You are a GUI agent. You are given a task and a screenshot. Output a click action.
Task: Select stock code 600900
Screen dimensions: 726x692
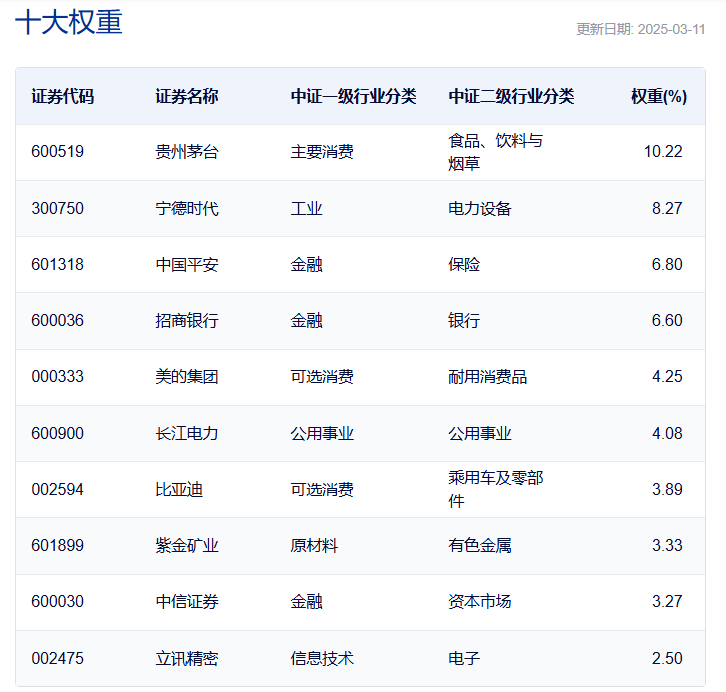click(x=57, y=433)
